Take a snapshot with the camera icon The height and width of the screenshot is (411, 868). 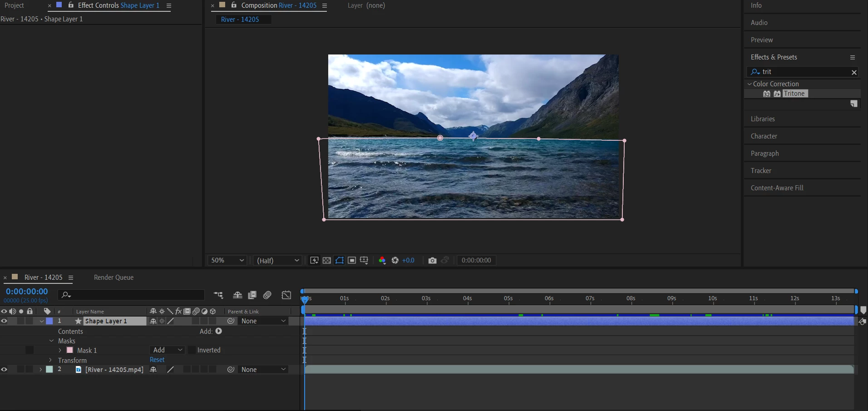click(432, 260)
